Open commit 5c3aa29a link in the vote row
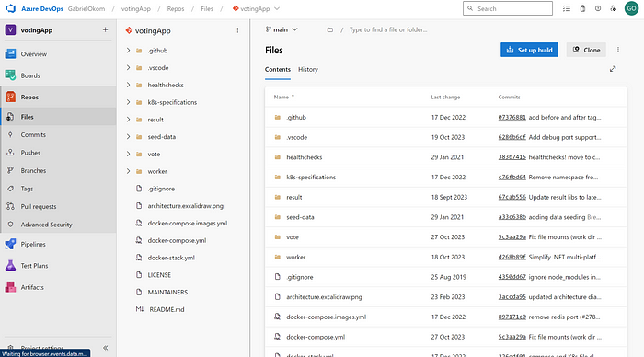The height and width of the screenshot is (357, 644). click(x=512, y=237)
